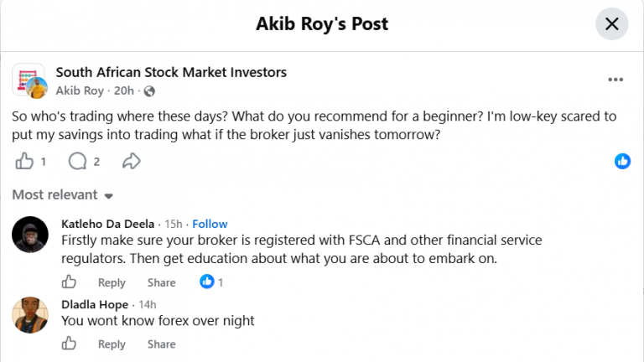The image size is (644, 362).
Task: Click the globe public audience icon
Action: (x=149, y=91)
